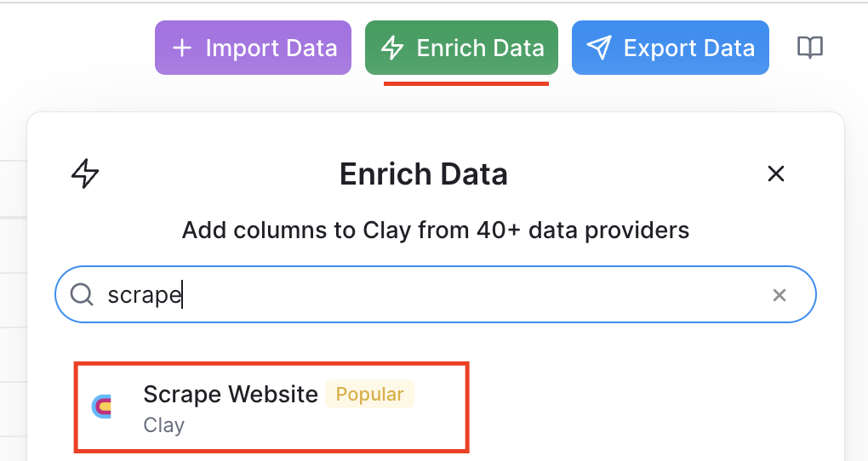Screen dimensions: 868x461
Task: Click the lightning bolt on Enrich Data button
Action: click(392, 48)
